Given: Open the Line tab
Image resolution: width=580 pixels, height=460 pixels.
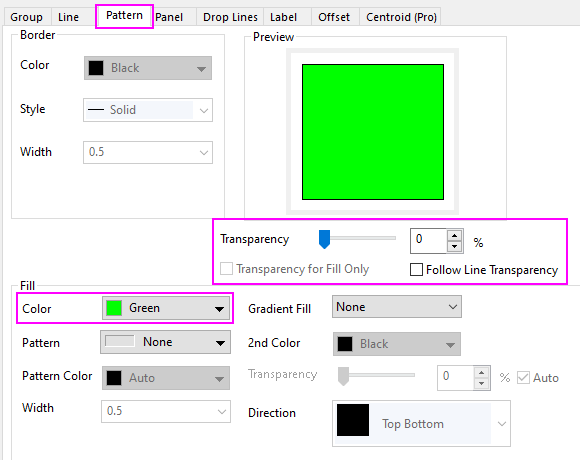Looking at the screenshot, I should point(68,17).
